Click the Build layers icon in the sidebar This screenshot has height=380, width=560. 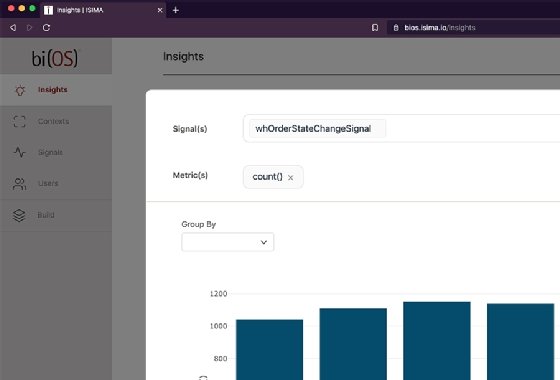pyautogui.click(x=19, y=215)
